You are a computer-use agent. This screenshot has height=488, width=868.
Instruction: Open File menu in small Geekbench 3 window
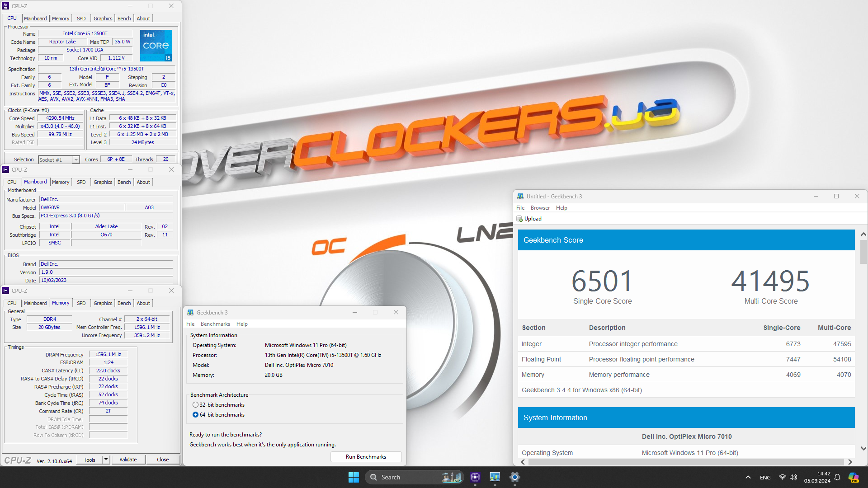pos(190,324)
